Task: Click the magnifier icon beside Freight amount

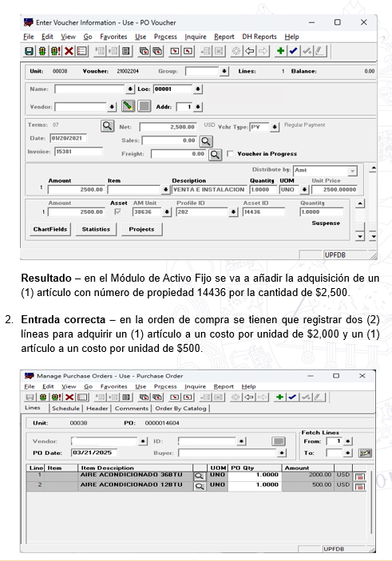Action: [x=215, y=155]
